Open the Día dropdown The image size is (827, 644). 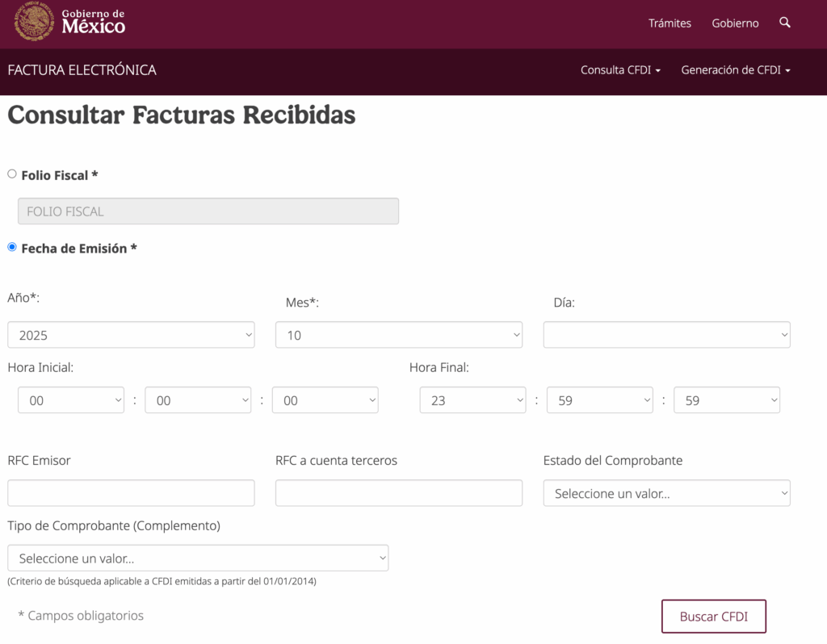(666, 335)
